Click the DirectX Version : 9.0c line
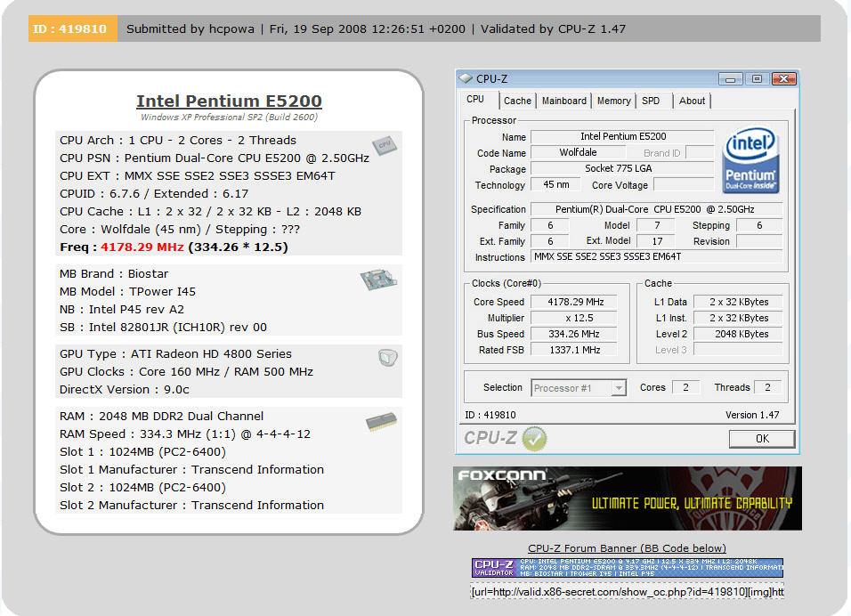This screenshot has width=851, height=616. [125, 390]
